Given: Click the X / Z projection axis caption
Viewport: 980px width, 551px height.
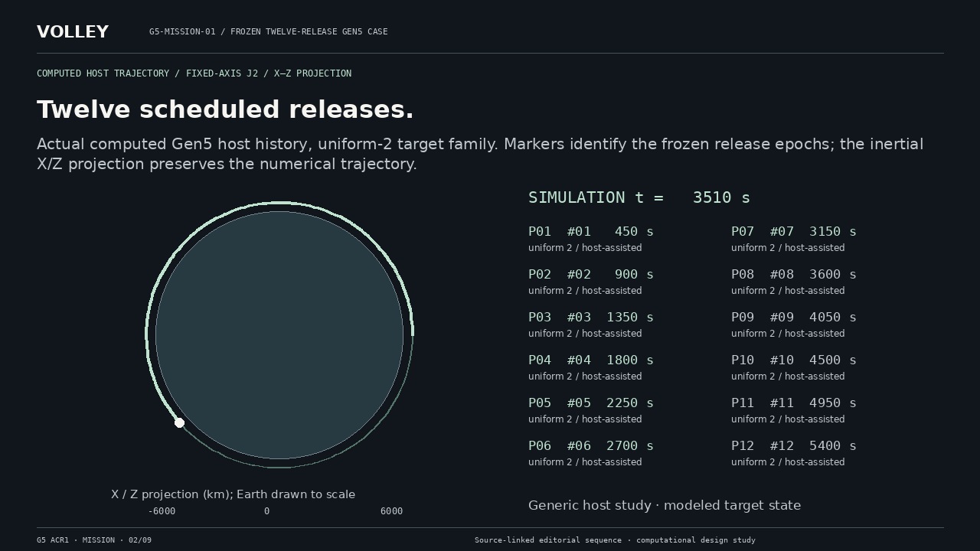Looking at the screenshot, I should [234, 494].
